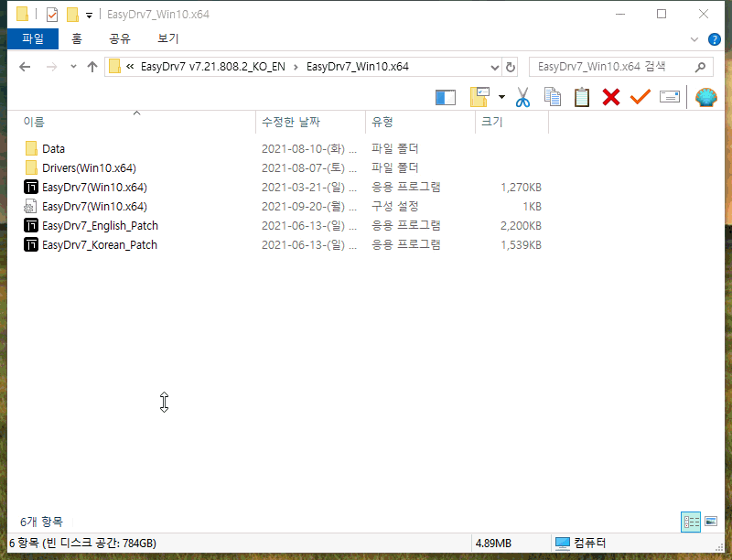Click the EasyDrv7_English_Patch app icon

pos(31,225)
